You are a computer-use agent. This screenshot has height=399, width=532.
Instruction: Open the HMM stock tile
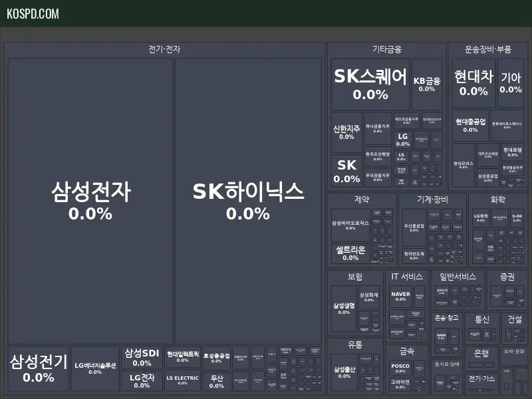(442, 336)
